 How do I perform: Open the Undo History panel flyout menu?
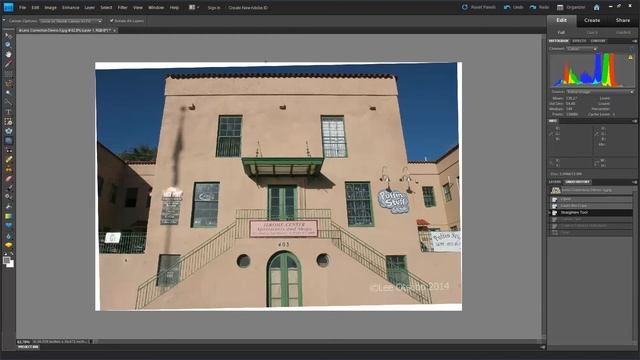click(634, 182)
